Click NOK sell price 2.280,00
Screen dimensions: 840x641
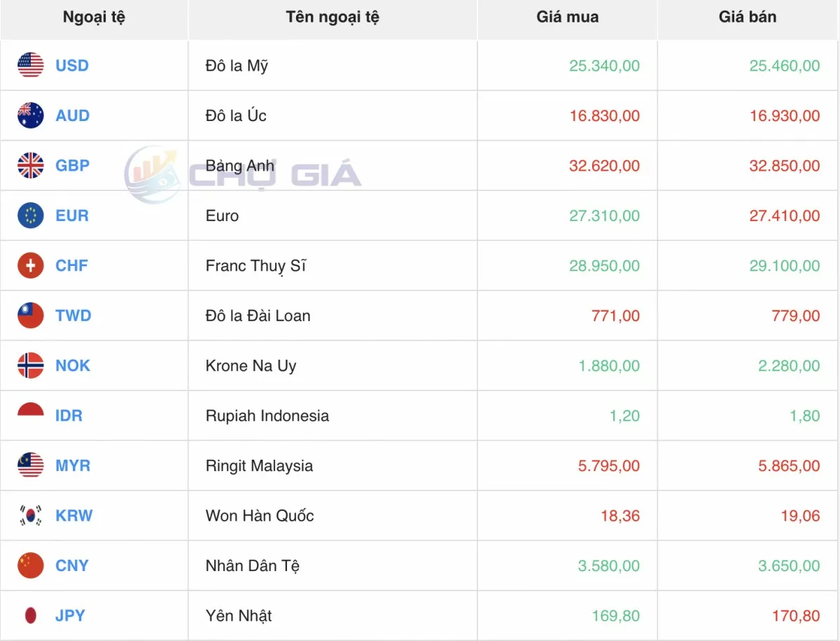[789, 366]
